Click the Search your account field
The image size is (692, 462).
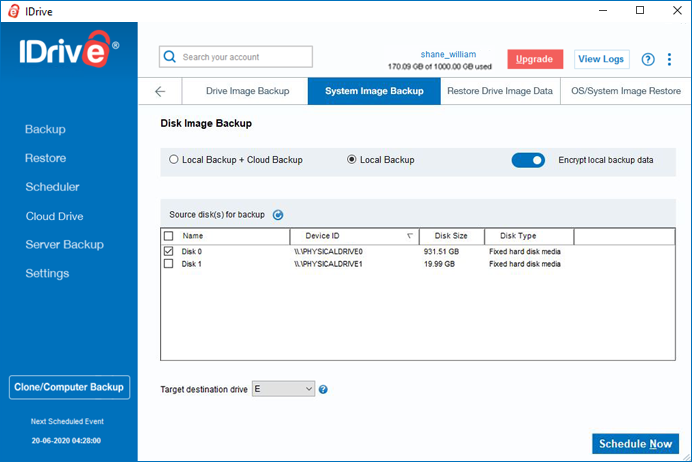[236, 57]
